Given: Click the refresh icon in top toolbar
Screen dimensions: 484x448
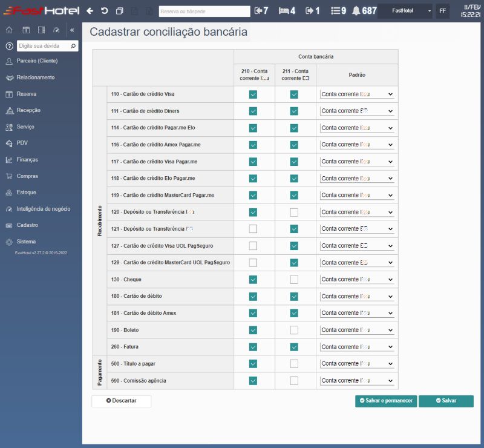Looking at the screenshot, I should point(104,11).
